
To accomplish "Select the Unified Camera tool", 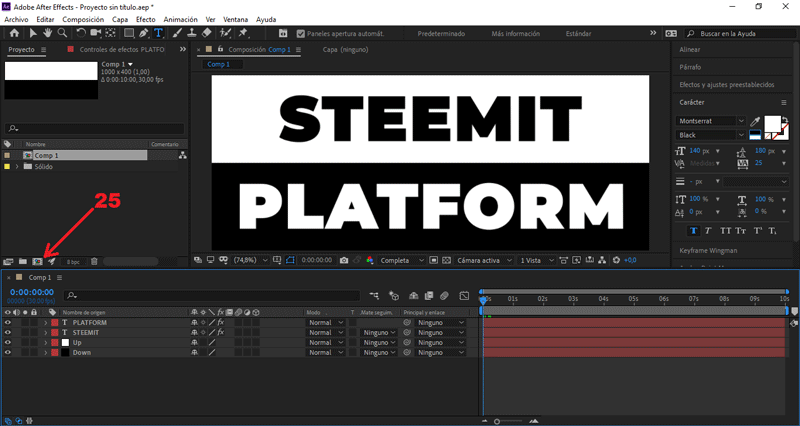I will [95, 33].
